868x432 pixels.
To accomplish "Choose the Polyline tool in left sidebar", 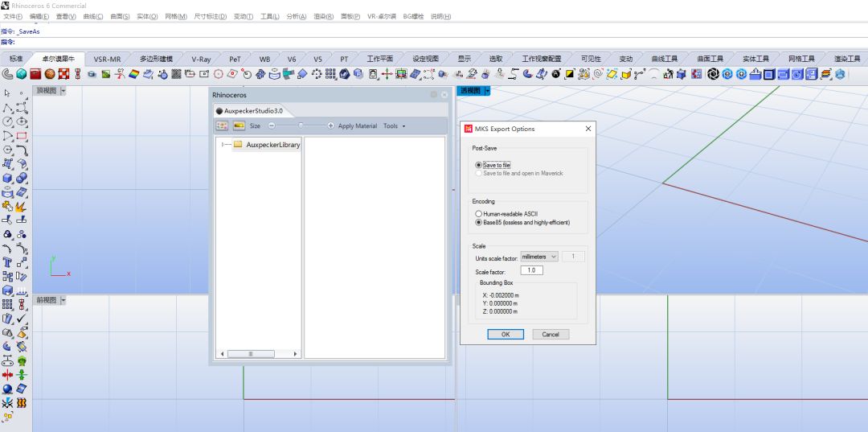I will click(7, 108).
